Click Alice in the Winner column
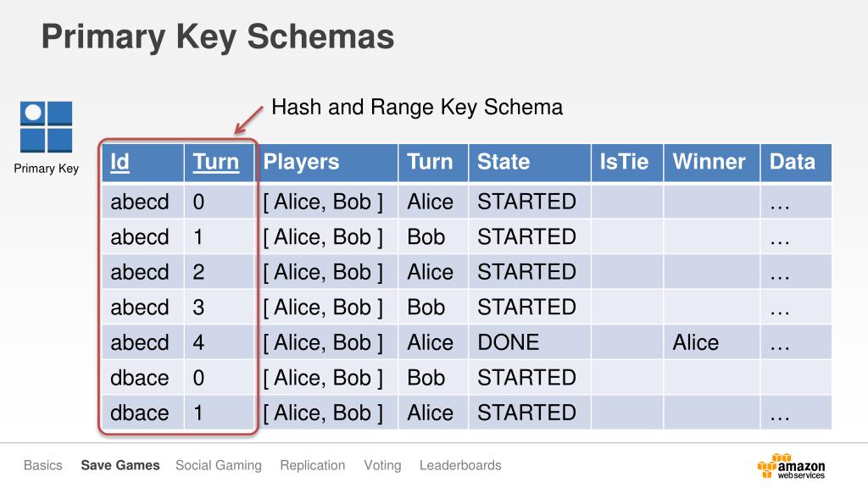The width and height of the screenshot is (868, 488). pos(695,342)
